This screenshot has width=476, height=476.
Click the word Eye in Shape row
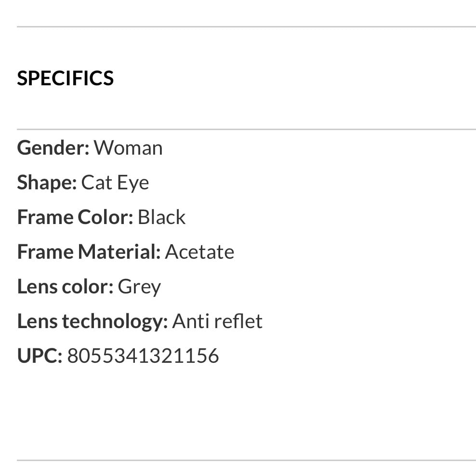(x=133, y=184)
